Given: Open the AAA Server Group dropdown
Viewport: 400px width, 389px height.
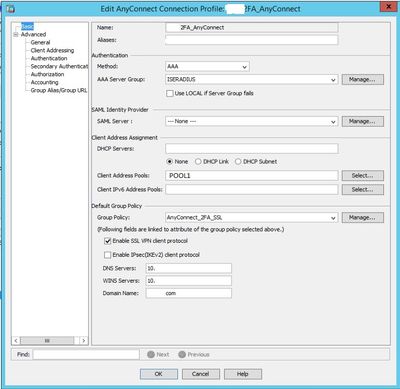Looking at the screenshot, I should (x=333, y=80).
